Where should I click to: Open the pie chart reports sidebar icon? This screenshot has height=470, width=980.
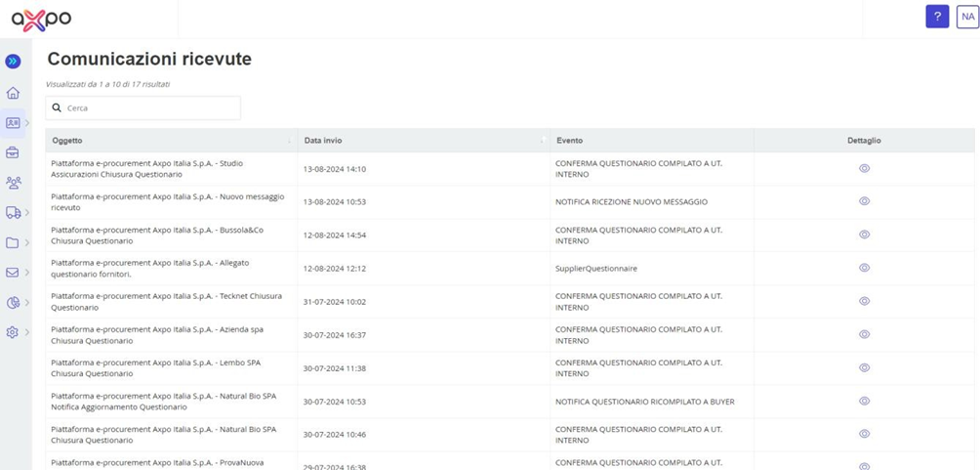pos(13,302)
